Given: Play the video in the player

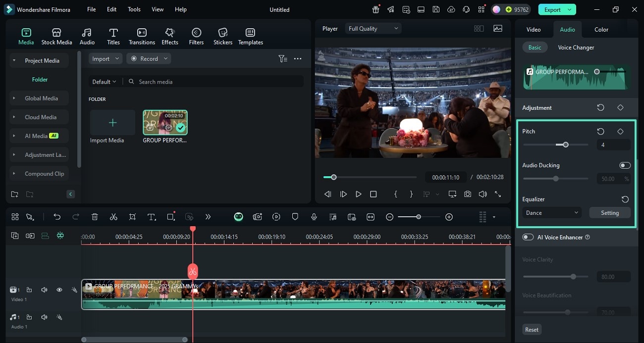Looking at the screenshot, I should [x=359, y=195].
